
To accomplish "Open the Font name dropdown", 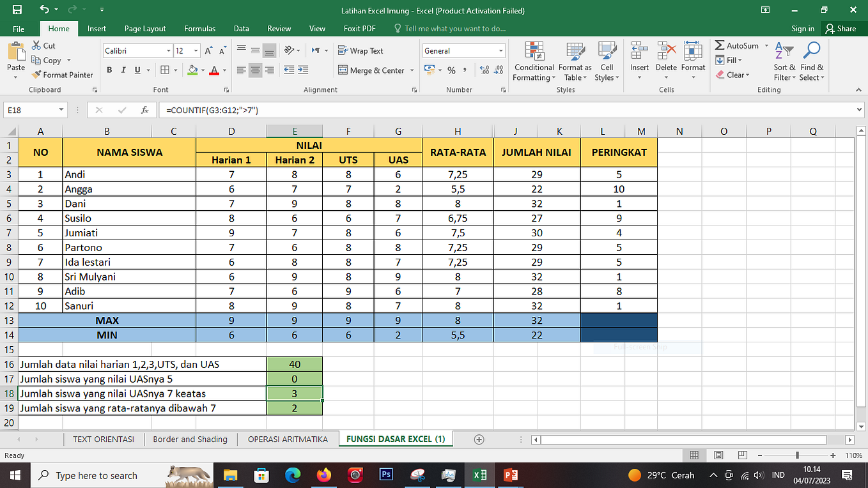I will (167, 50).
